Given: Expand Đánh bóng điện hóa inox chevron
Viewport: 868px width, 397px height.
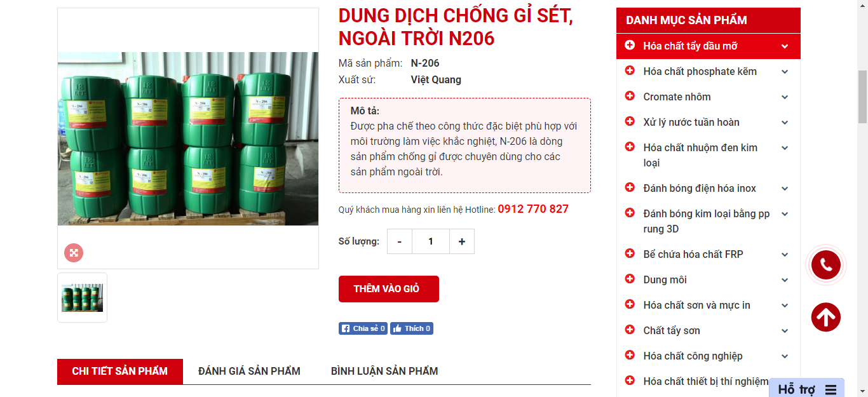Looking at the screenshot, I should (785, 189).
